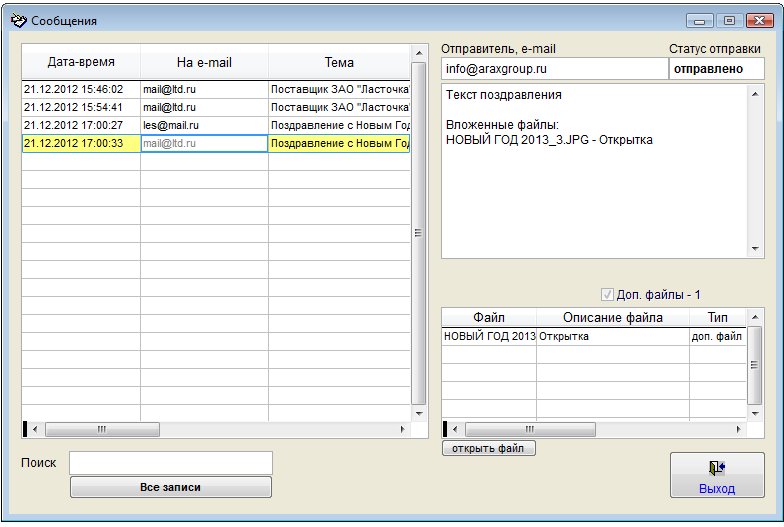Image resolution: width=784 pixels, height=527 pixels.
Task: Close the Сообщения window
Action: click(760, 20)
